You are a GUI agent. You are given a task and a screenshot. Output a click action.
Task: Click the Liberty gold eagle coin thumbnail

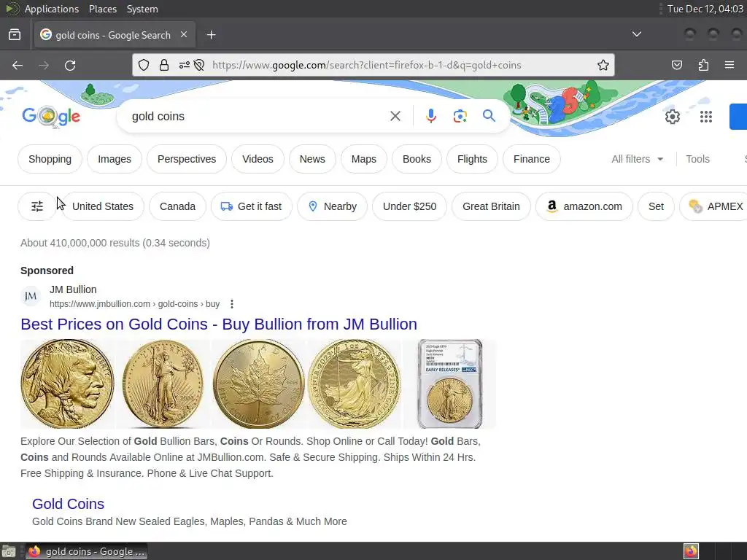pyautogui.click(x=163, y=384)
